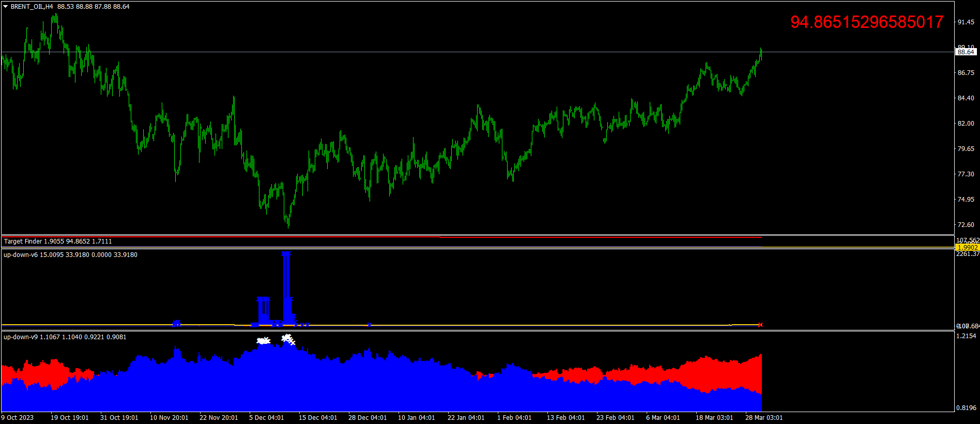Click the 23 Feb 04:01 time label
980x424 pixels.
click(x=616, y=418)
